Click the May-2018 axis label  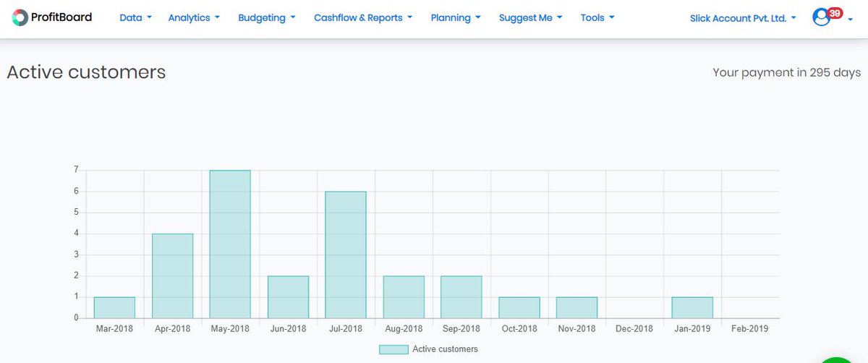click(230, 328)
